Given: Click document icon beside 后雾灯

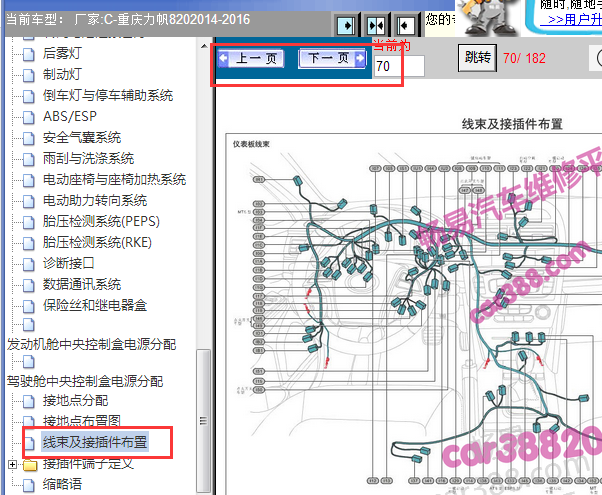Looking at the screenshot, I should (29, 54).
